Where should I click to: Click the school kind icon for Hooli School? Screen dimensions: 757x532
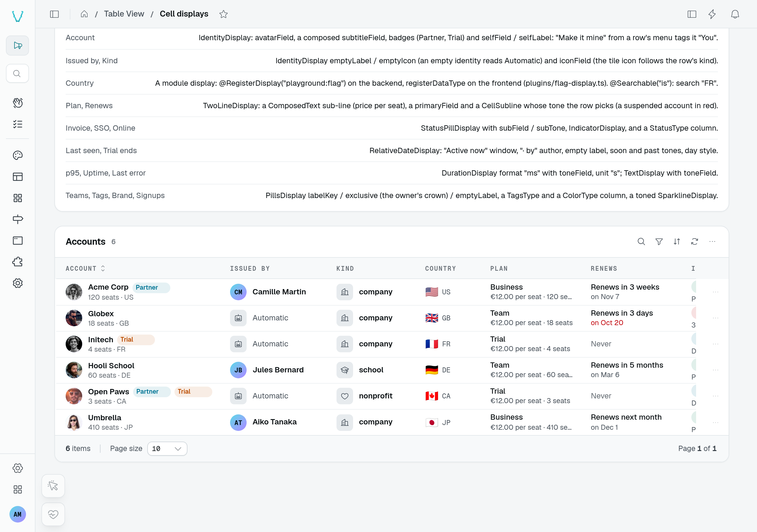[x=344, y=370]
